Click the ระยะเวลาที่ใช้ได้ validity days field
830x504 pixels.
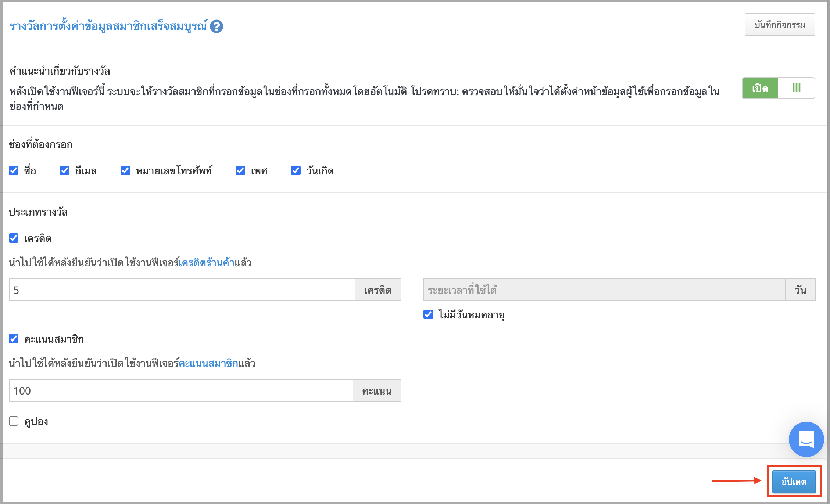point(604,290)
